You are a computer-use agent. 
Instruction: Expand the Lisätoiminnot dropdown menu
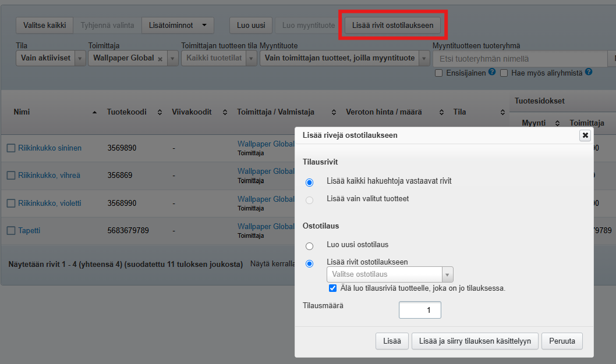[x=178, y=25]
